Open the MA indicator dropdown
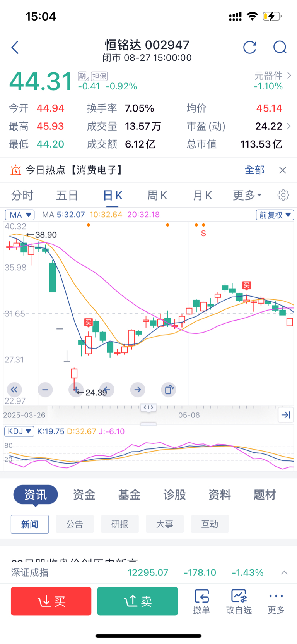Screen dimensions: 297x644 coord(20,215)
